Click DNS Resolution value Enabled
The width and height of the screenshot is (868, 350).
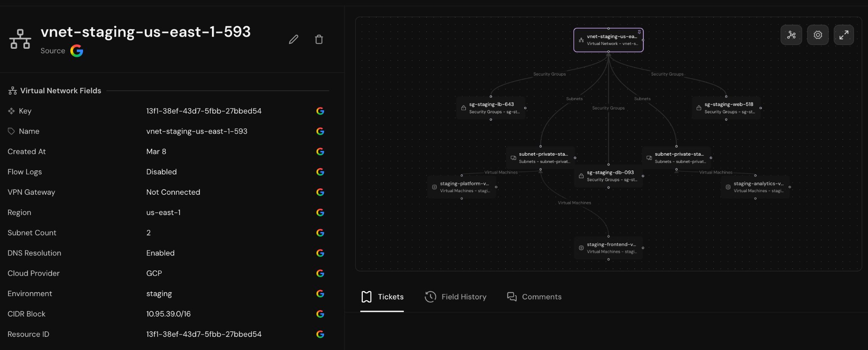point(160,253)
